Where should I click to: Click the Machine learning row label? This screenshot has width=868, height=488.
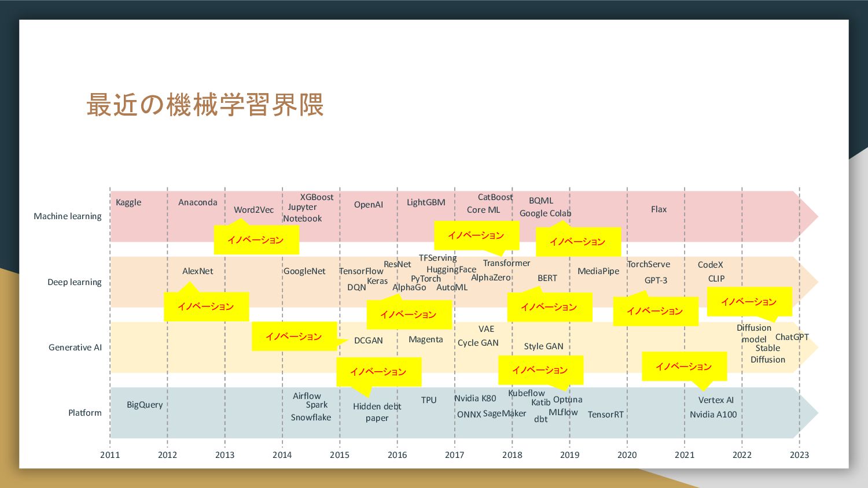(68, 216)
